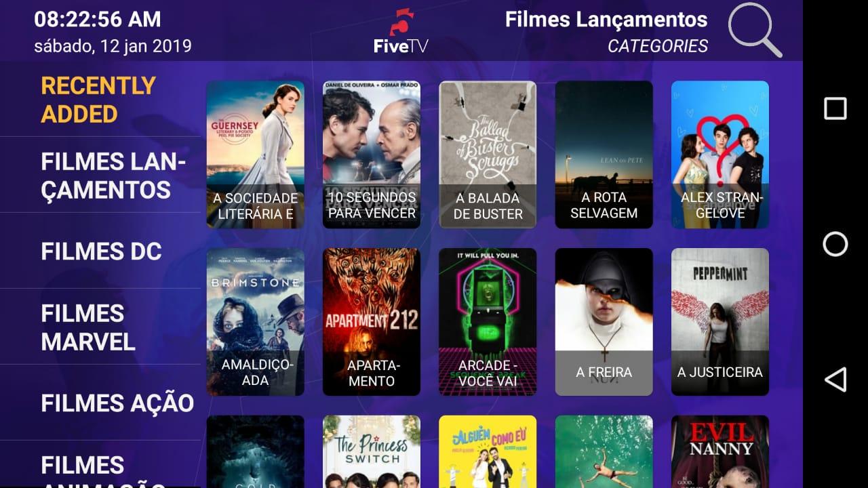868x488 pixels.
Task: Select A Balada de Buster movie
Action: tap(488, 155)
